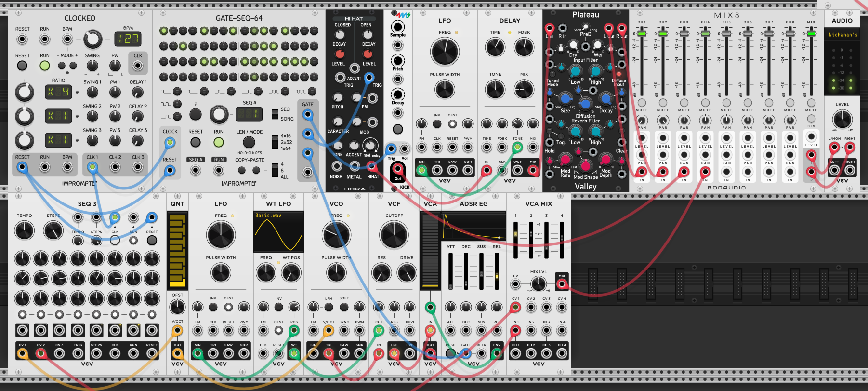Flip the 4x16 / 2x32 / 1x64 configuration switch
Viewport: 868px width, 391px height.
pos(275,142)
